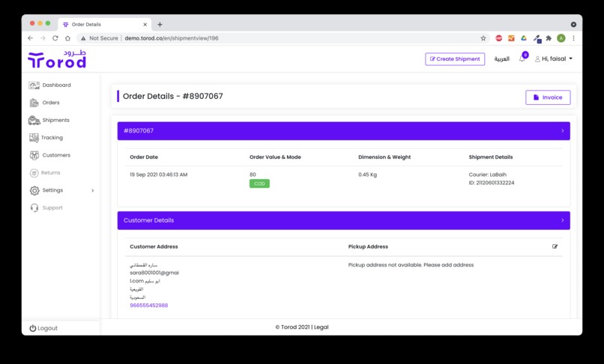
Task: Click the red ABP extension icon
Action: pyautogui.click(x=499, y=38)
